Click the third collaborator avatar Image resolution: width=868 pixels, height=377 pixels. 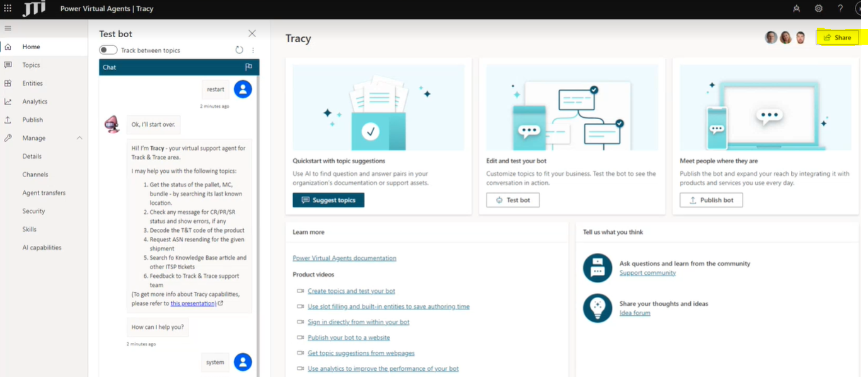click(800, 38)
